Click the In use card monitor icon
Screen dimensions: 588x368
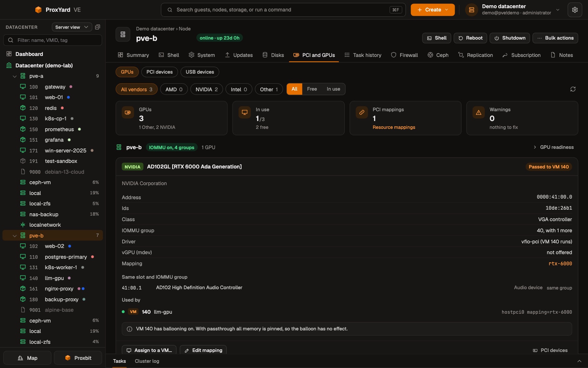[x=245, y=113]
